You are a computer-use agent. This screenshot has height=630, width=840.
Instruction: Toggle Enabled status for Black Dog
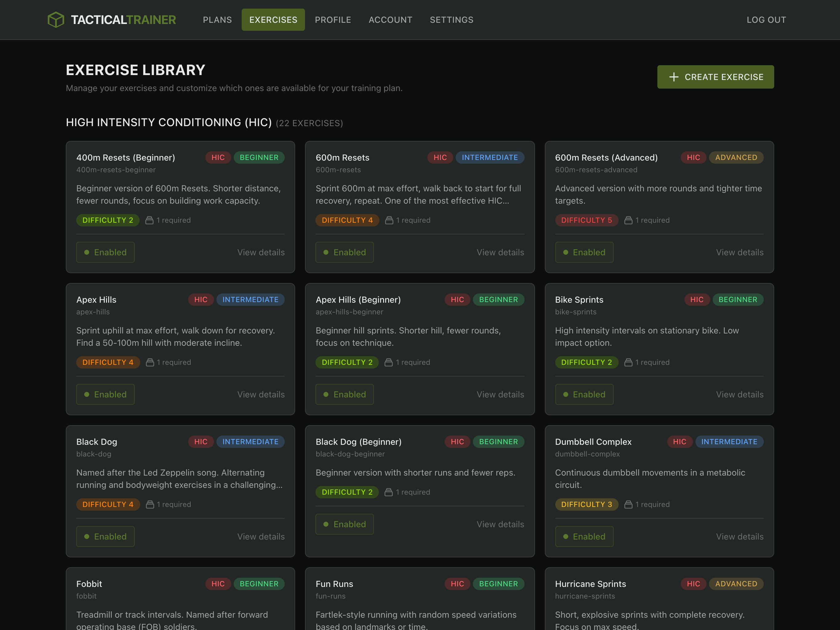[x=105, y=536]
